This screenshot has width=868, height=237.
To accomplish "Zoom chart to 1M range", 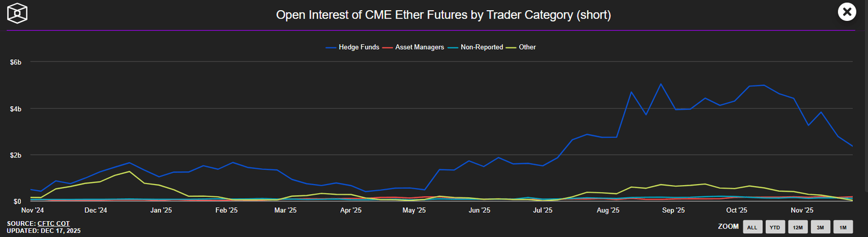I will click(843, 227).
